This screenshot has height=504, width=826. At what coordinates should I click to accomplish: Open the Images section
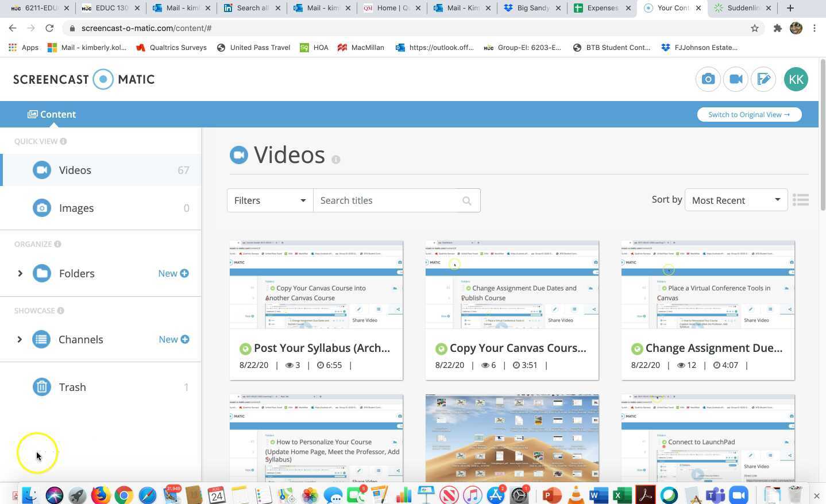coord(76,208)
